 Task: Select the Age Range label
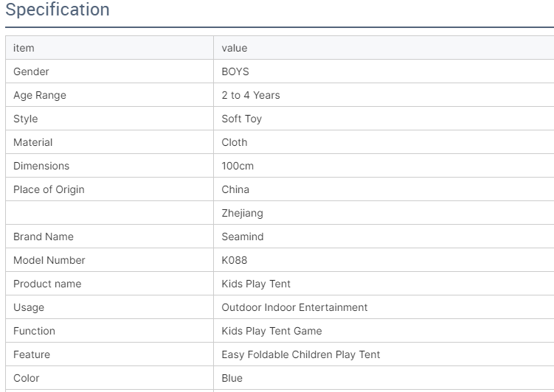tap(40, 95)
